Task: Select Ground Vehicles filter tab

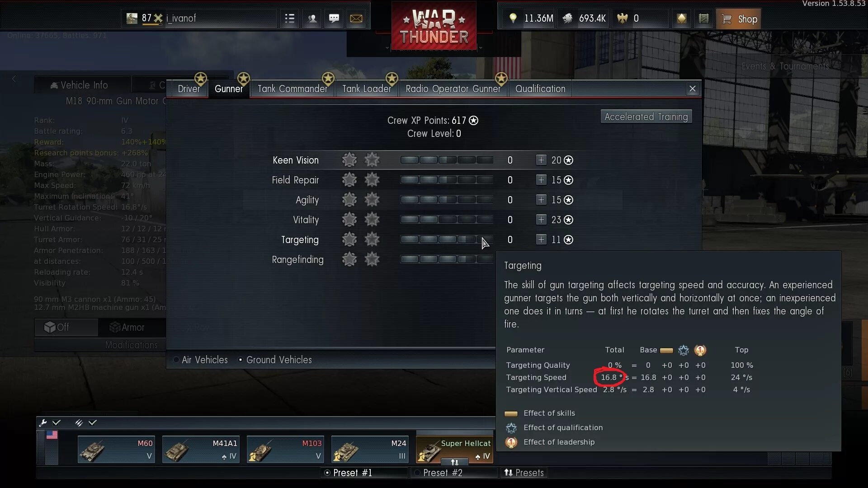Action: (x=278, y=359)
